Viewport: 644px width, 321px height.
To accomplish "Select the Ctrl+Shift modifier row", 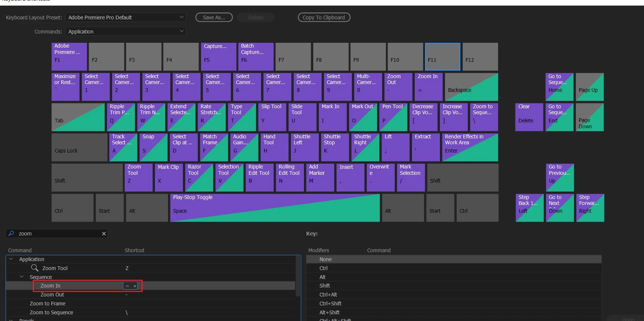I will click(x=454, y=304).
